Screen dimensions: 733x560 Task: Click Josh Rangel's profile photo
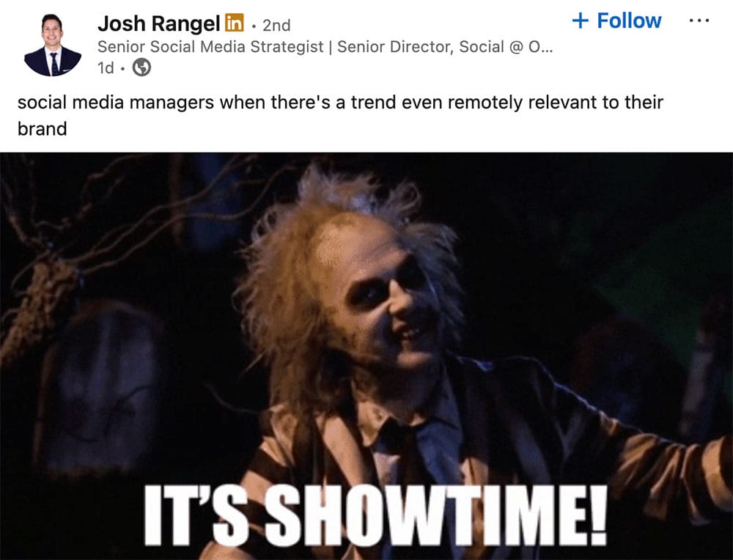pos(52,45)
